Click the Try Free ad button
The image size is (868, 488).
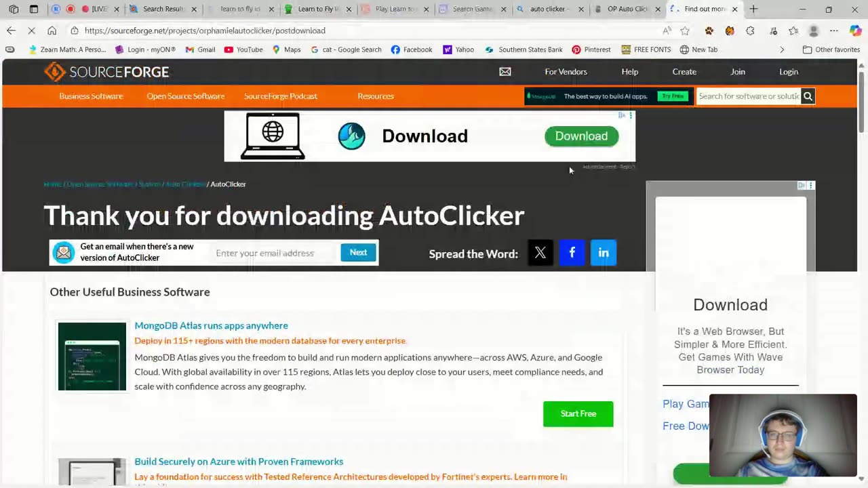pos(673,96)
